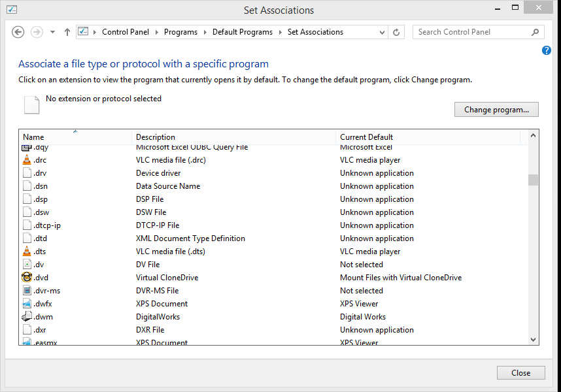This screenshot has width=561, height=392.
Task: Select the .dwfx XPS document icon
Action: (27, 304)
